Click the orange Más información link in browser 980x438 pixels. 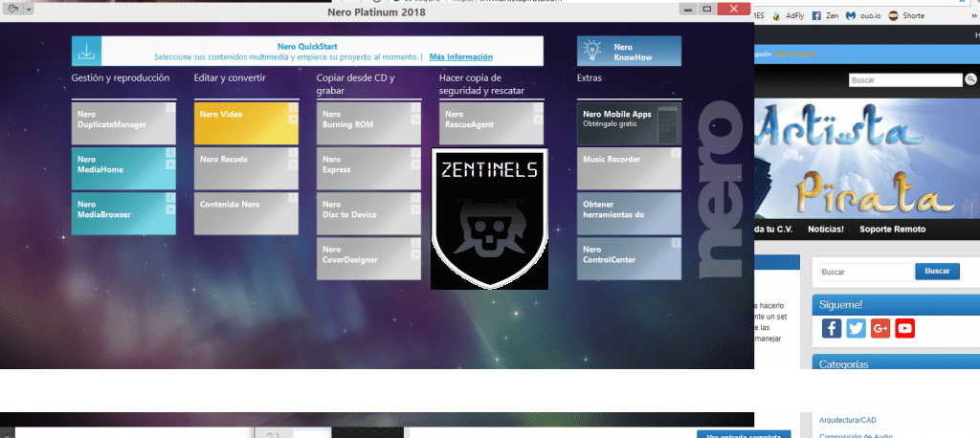pyautogui.click(x=795, y=55)
